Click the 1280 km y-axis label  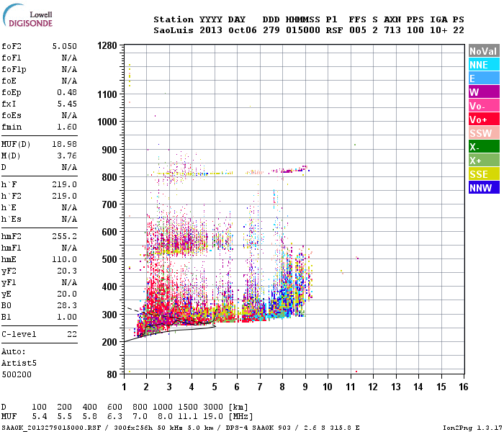(x=107, y=45)
